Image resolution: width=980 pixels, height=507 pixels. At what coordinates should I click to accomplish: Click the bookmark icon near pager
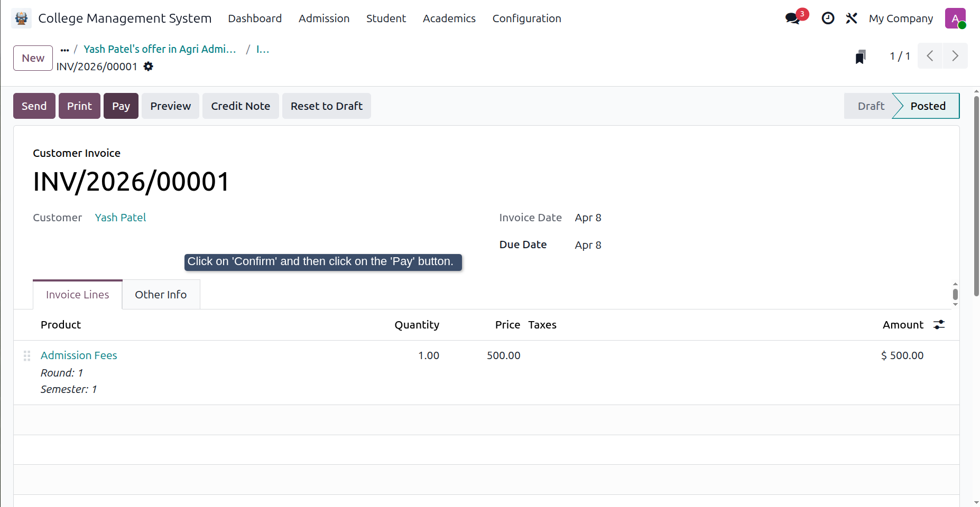coord(861,57)
